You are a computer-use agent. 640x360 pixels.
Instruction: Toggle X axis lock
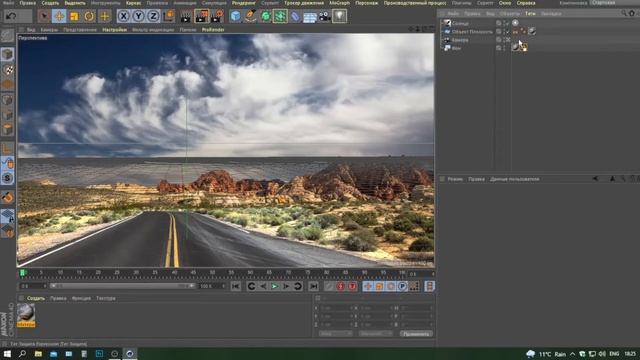(124, 16)
